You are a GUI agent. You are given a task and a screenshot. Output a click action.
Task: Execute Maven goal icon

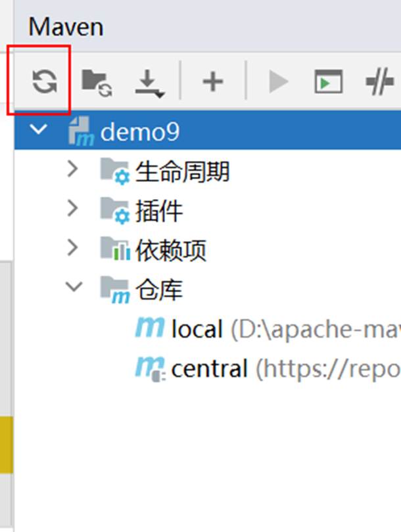[x=328, y=81]
